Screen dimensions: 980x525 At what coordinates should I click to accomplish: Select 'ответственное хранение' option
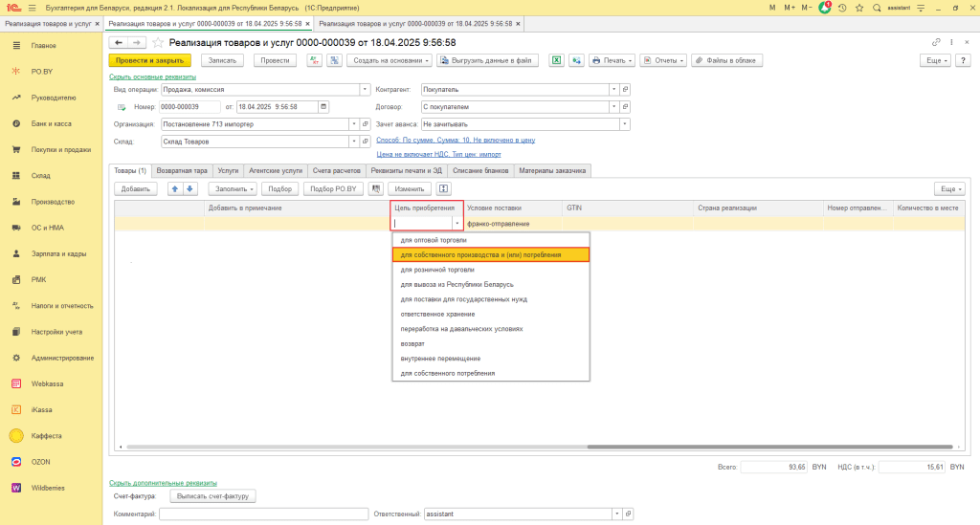[x=491, y=314]
